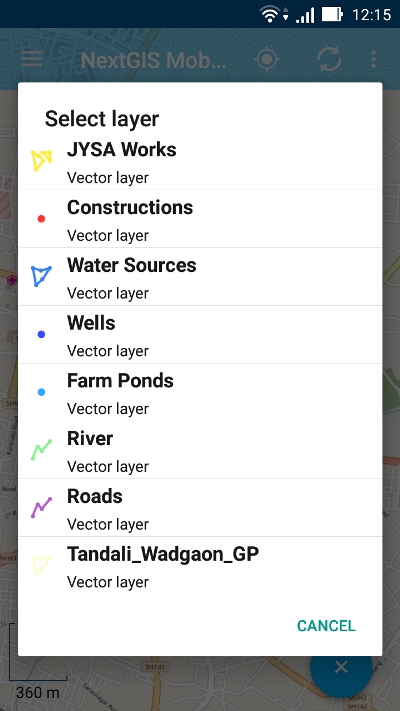The image size is (400, 711).
Task: Select the light blue Farm Ponds dot icon
Action: (41, 392)
